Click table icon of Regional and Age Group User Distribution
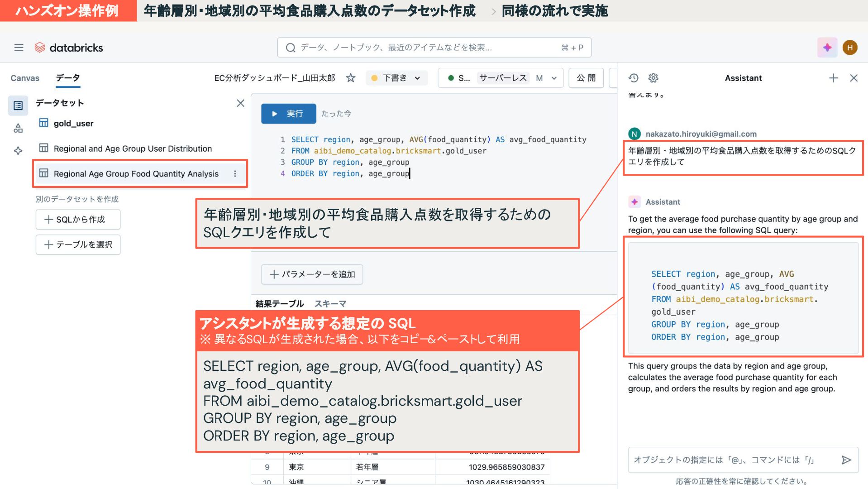 (x=43, y=148)
